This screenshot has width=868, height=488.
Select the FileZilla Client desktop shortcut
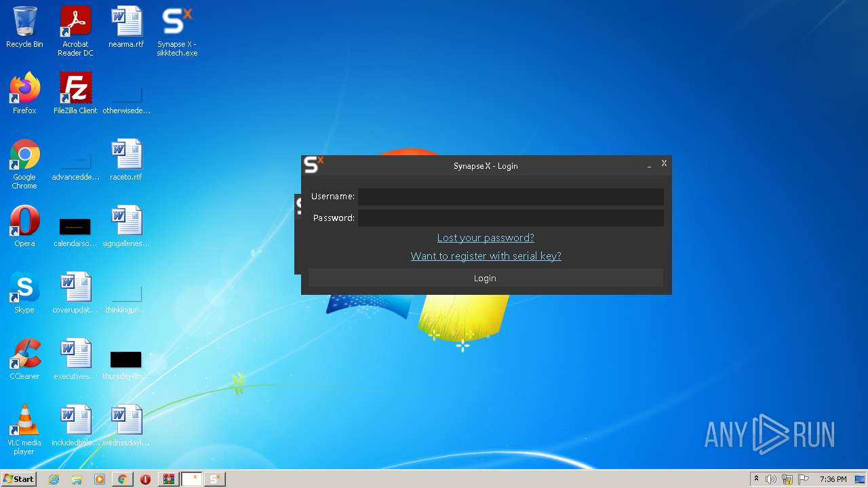pyautogui.click(x=75, y=94)
